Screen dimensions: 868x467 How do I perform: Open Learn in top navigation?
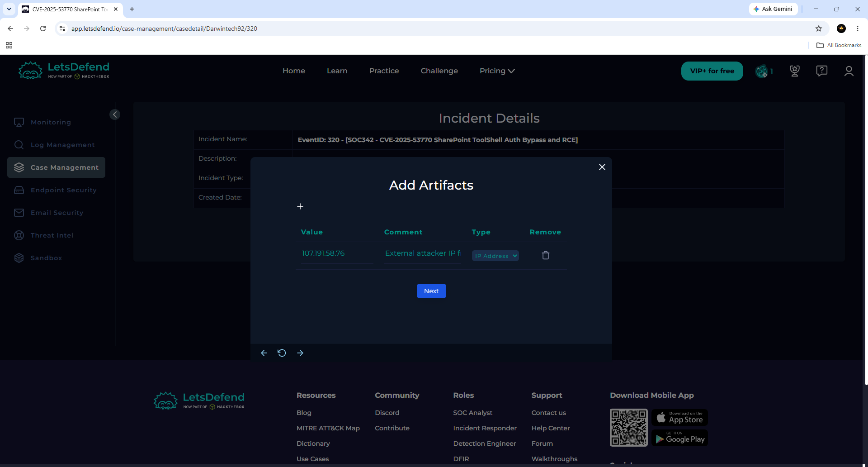tap(337, 71)
